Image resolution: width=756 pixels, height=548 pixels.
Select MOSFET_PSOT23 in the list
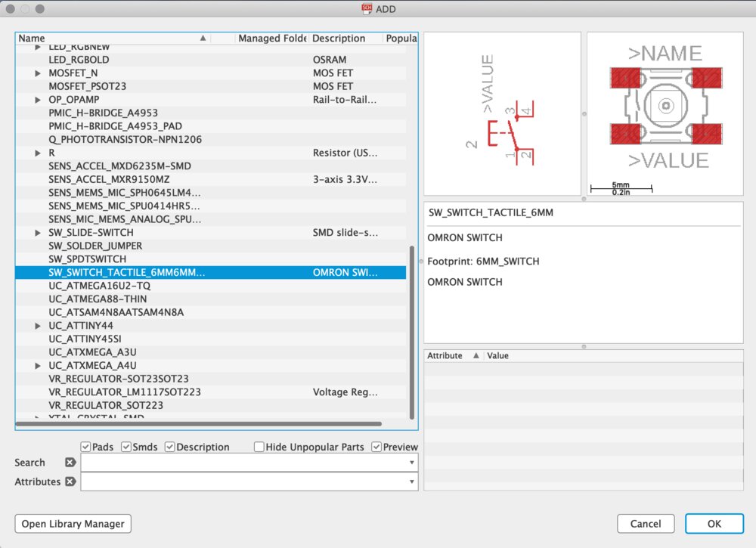coord(211,86)
